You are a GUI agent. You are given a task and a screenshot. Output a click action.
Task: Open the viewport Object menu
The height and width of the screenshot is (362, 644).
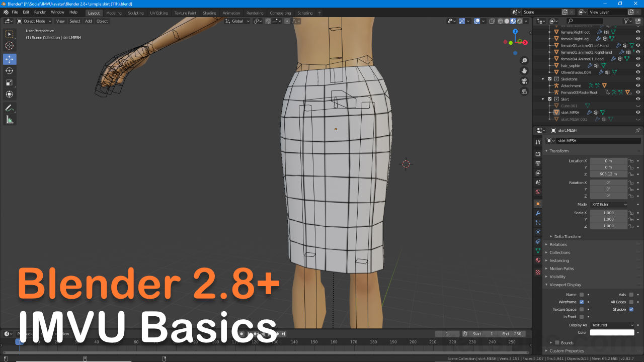coord(102,21)
